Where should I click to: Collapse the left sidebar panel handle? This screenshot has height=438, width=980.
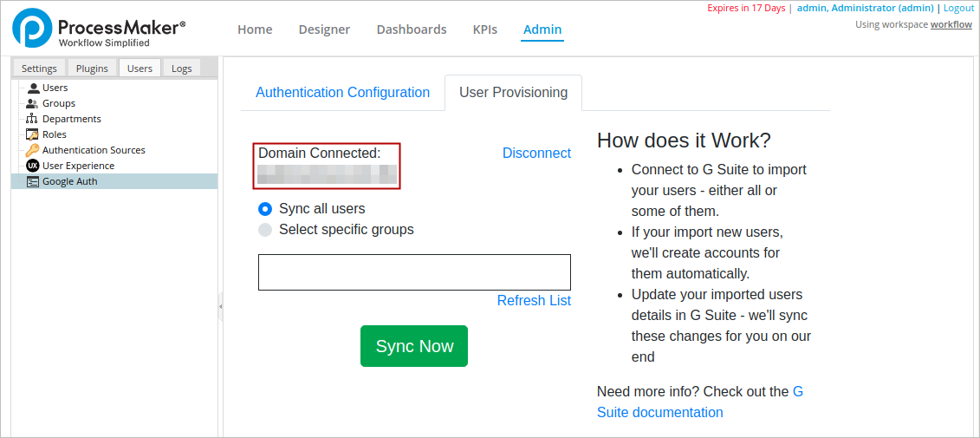coord(220,307)
